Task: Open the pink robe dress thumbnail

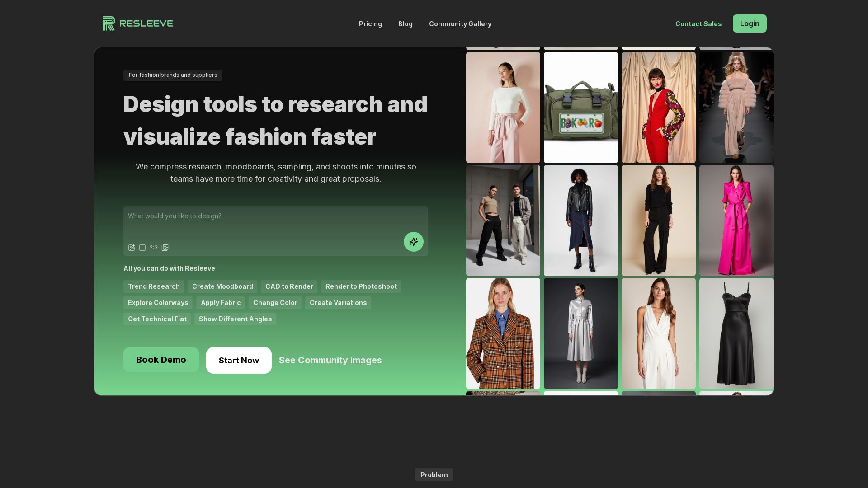Action: coord(736,221)
